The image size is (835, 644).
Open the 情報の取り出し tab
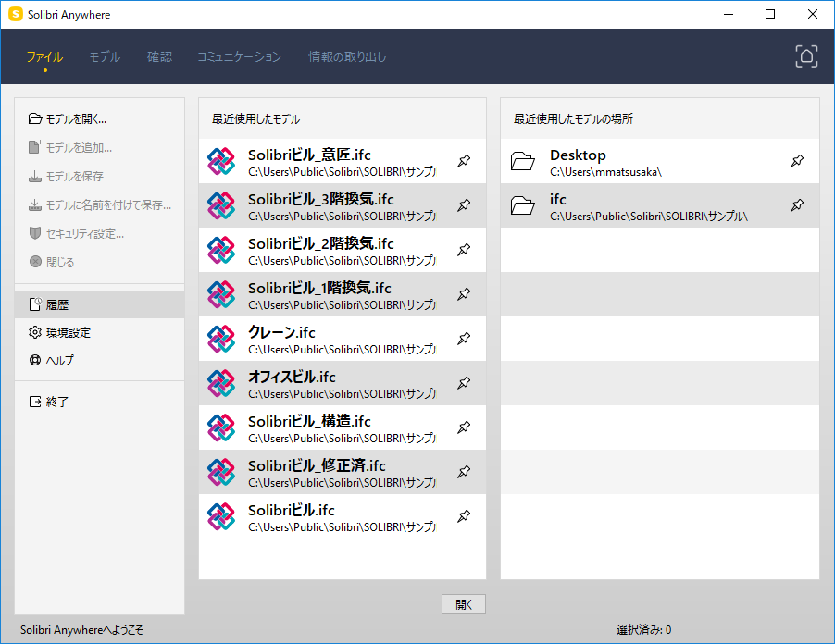click(347, 56)
